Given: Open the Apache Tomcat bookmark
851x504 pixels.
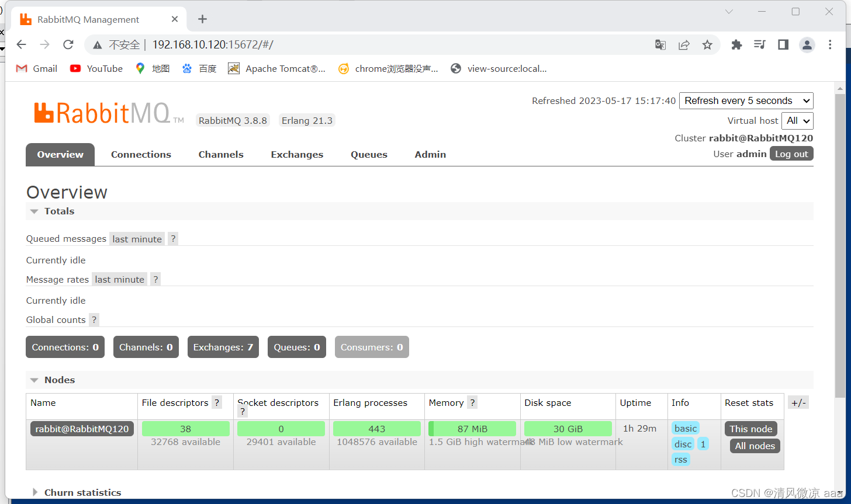Looking at the screenshot, I should point(277,68).
